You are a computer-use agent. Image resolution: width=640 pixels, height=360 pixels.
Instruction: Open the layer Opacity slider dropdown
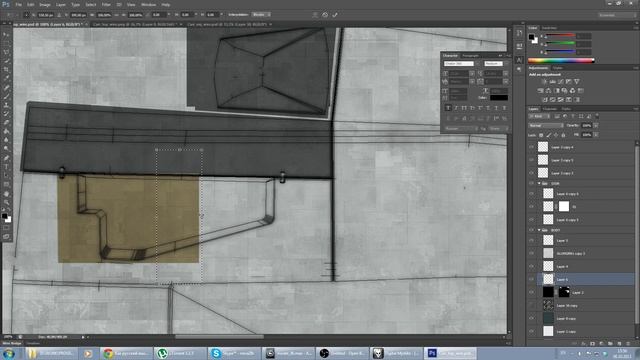coord(596,125)
